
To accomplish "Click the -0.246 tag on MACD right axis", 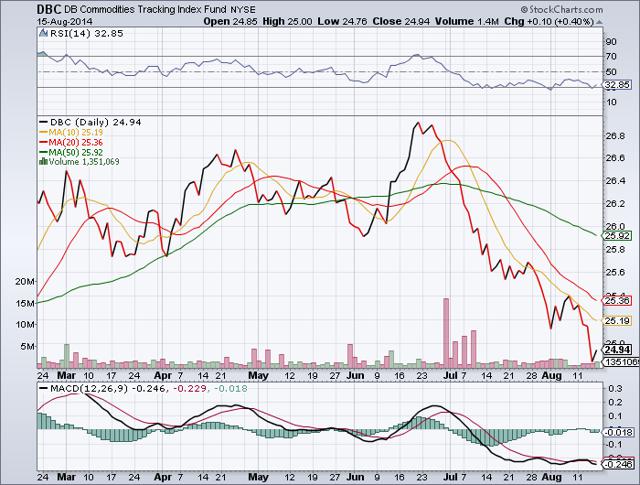I will (619, 464).
